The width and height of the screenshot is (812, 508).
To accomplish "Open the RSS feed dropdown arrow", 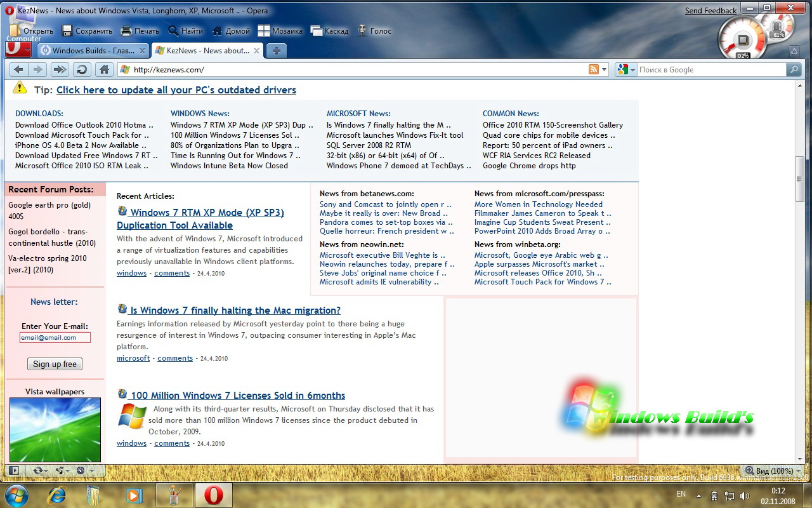I will 604,70.
